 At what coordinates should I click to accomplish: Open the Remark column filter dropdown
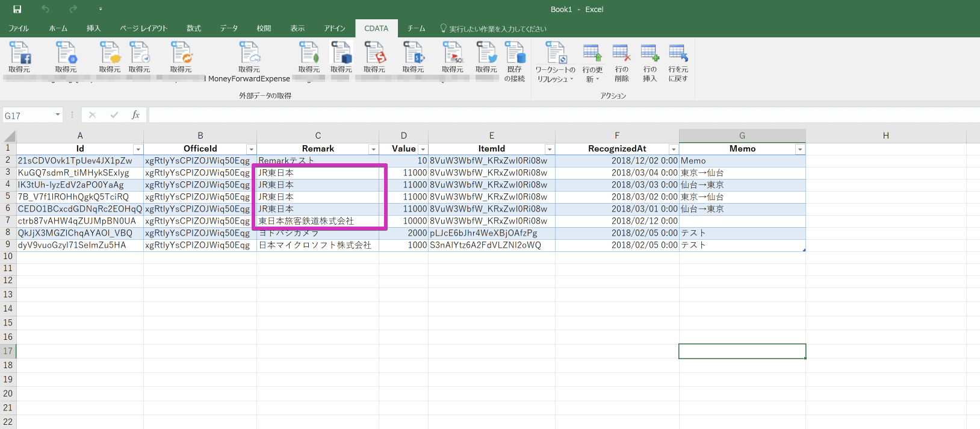click(373, 149)
